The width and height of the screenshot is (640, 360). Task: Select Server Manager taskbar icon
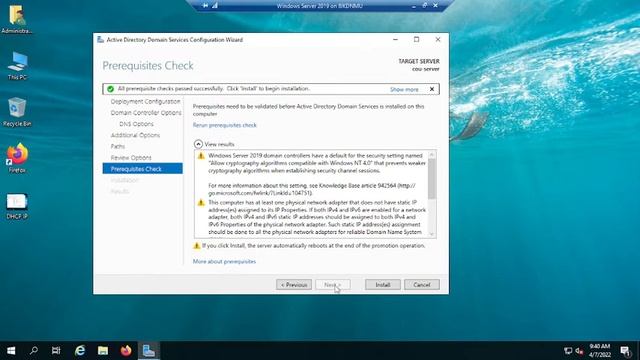149,351
